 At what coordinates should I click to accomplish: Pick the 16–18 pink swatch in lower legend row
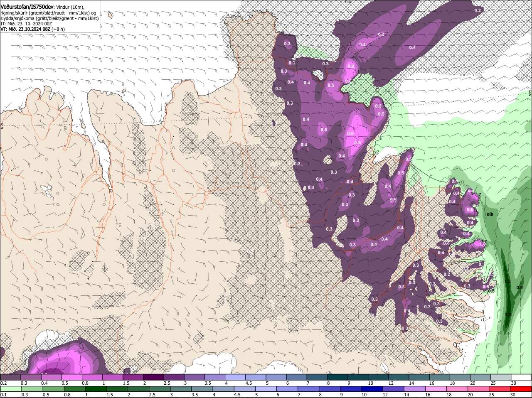click(x=436, y=389)
